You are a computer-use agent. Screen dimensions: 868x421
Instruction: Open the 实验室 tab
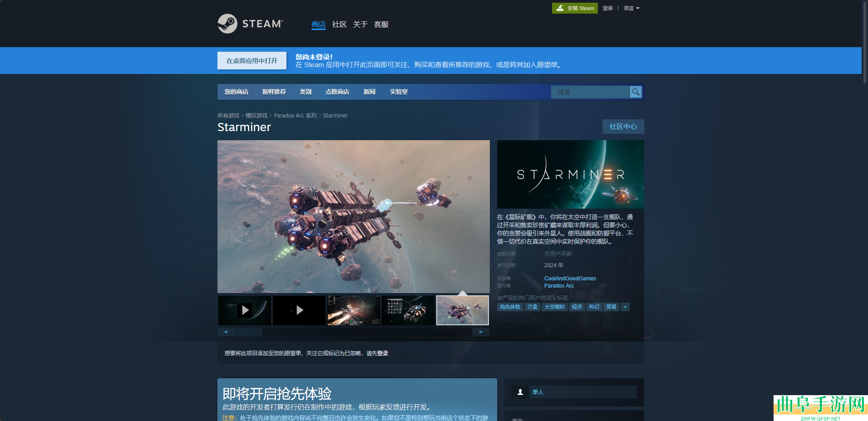tap(399, 92)
